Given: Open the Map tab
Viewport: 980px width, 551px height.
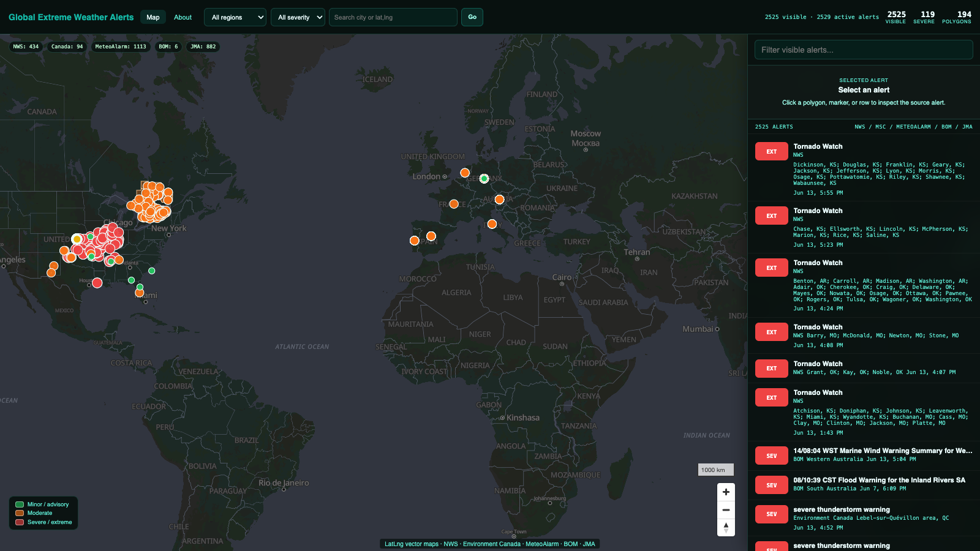Looking at the screenshot, I should pyautogui.click(x=153, y=17).
